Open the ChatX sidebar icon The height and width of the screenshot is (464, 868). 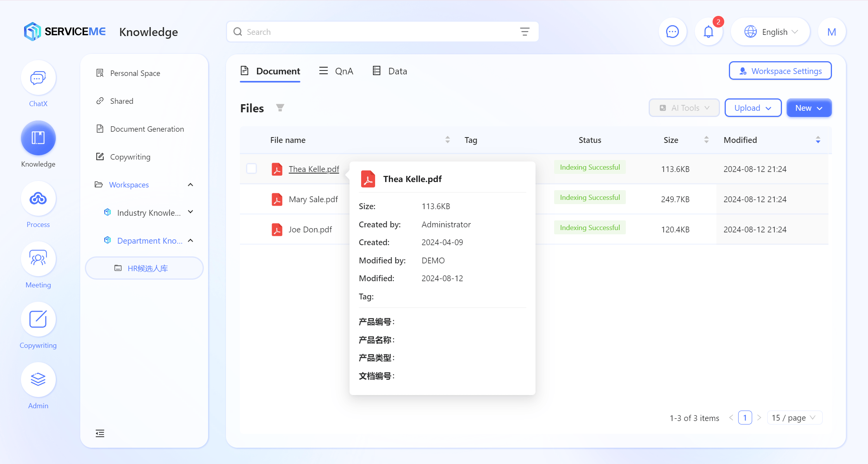38,78
